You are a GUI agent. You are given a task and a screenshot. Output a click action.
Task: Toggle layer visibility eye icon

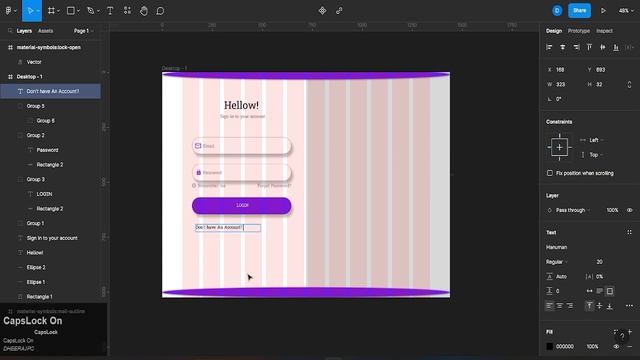[x=629, y=210]
